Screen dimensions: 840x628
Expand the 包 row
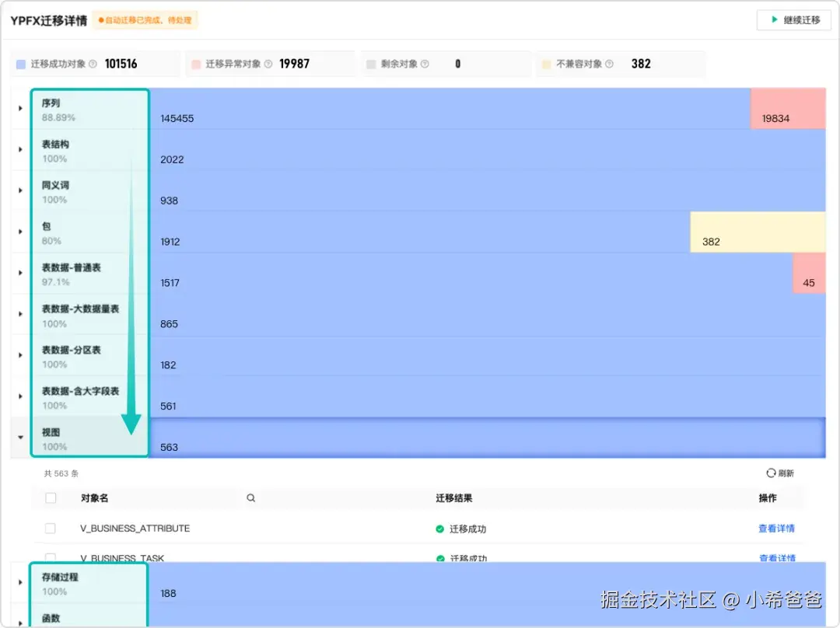point(20,232)
